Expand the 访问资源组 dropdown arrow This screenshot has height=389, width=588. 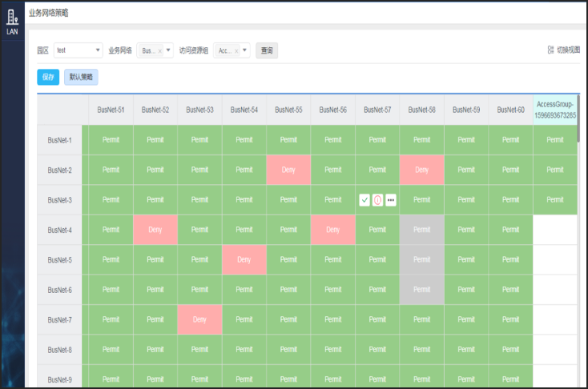pyautogui.click(x=245, y=50)
